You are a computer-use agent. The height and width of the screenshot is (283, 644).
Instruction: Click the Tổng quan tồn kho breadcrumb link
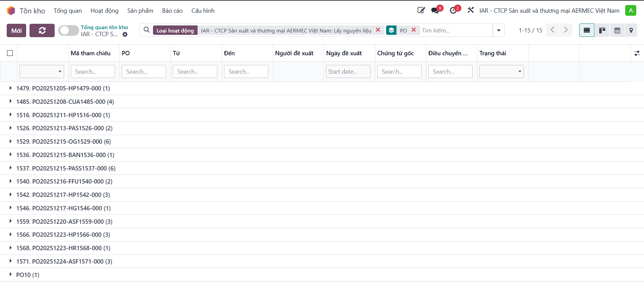[x=104, y=27]
